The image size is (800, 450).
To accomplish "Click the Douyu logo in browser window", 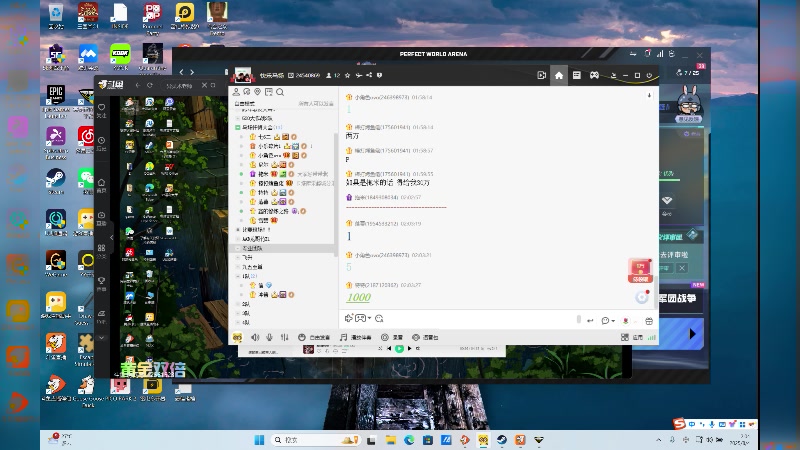I will click(x=111, y=85).
